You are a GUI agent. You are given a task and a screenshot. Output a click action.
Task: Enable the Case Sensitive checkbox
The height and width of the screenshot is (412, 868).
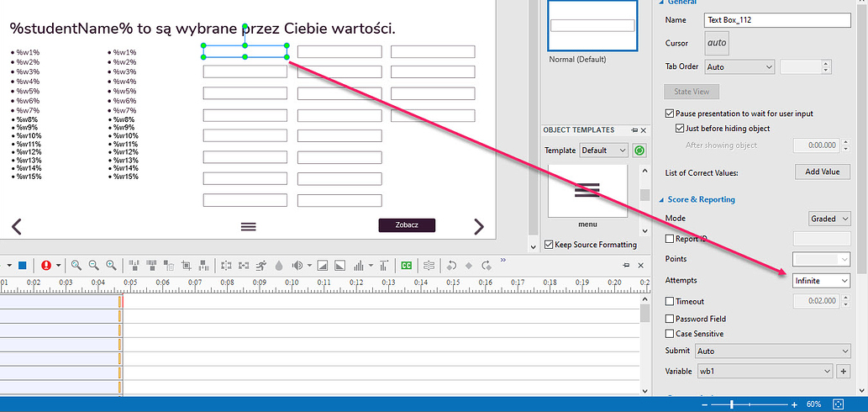click(x=670, y=334)
